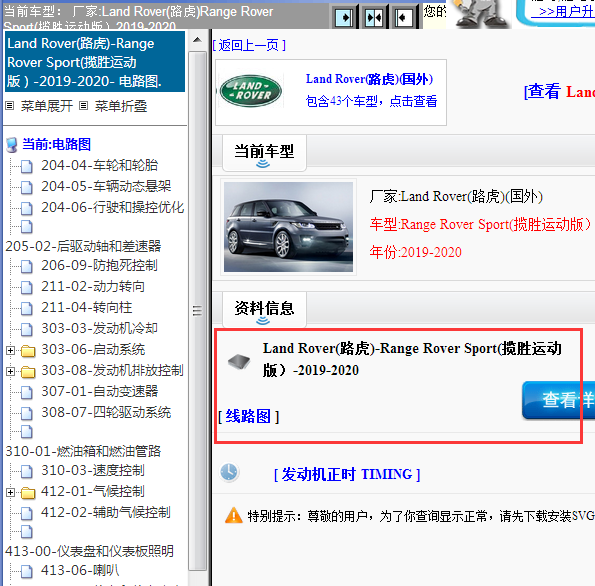Viewport: 595px width, 586px height.
Task: Click folder icon for 303-06-启动系统
Action: tap(28, 351)
